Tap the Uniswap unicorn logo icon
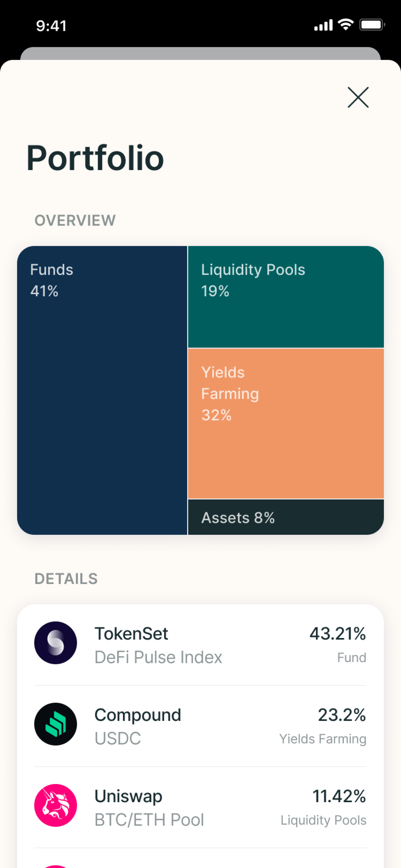 (56, 805)
